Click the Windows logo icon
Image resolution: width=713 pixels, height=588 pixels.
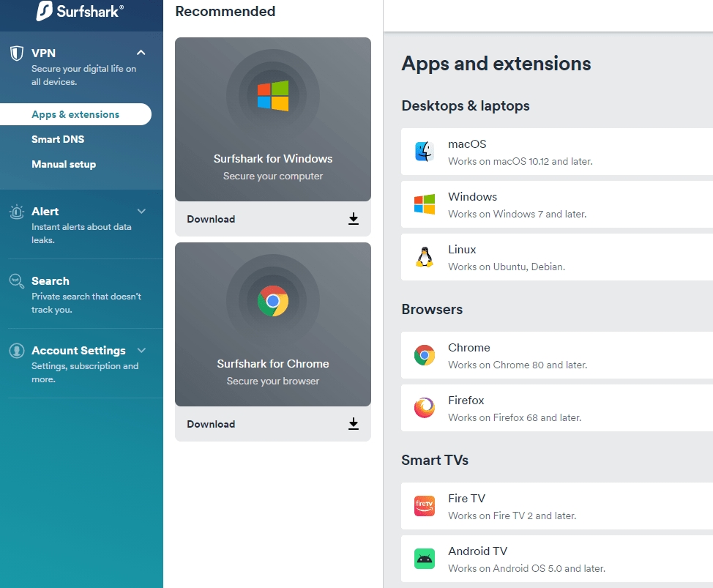(x=424, y=204)
